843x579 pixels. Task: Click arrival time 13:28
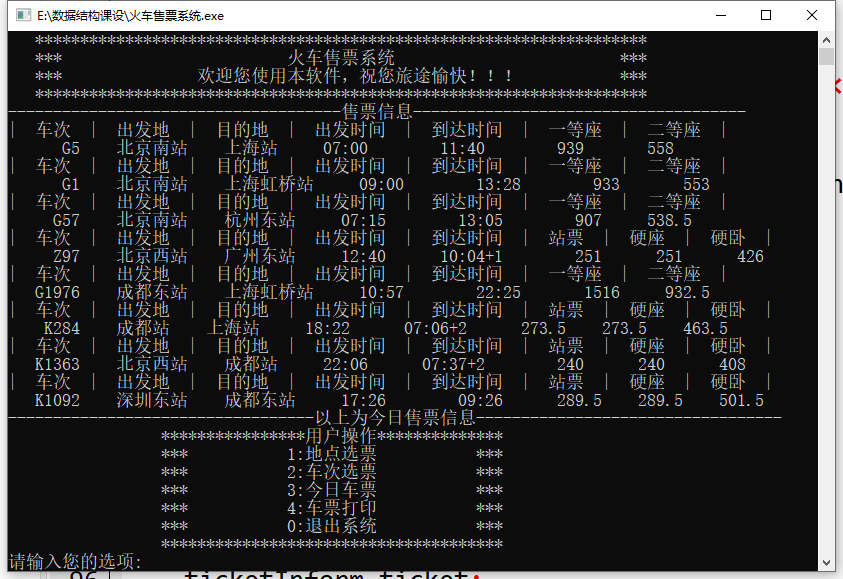click(498, 184)
